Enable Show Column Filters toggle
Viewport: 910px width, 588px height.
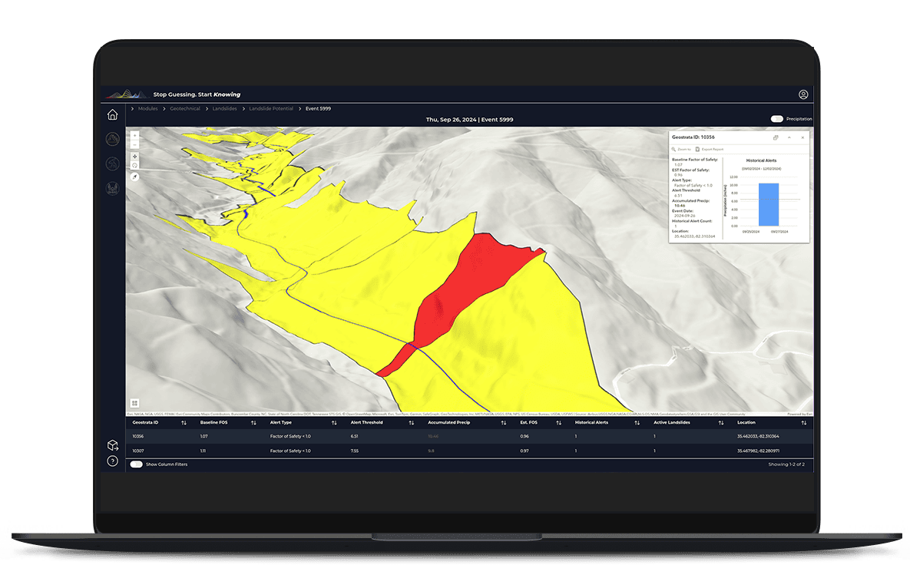point(137,464)
